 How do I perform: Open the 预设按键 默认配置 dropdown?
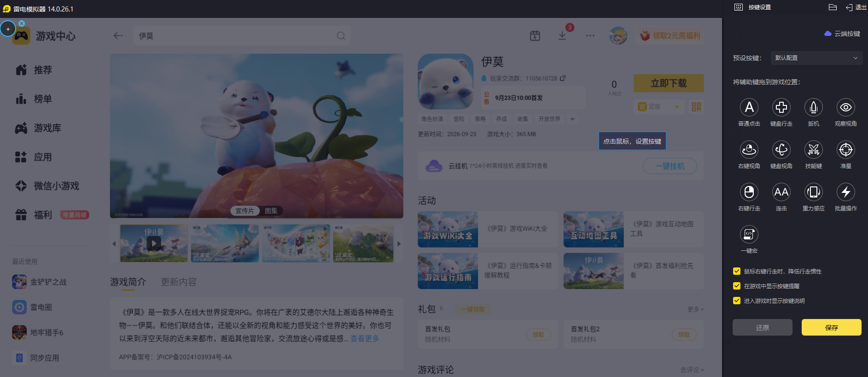pos(816,58)
